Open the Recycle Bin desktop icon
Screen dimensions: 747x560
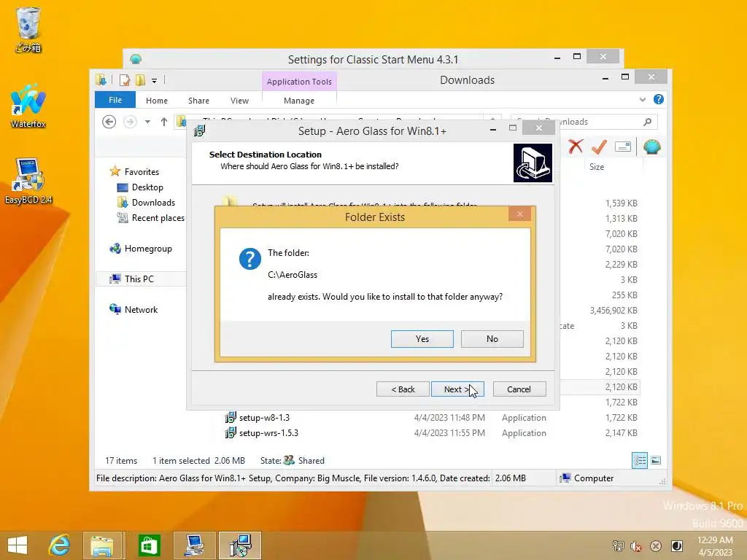pyautogui.click(x=28, y=29)
